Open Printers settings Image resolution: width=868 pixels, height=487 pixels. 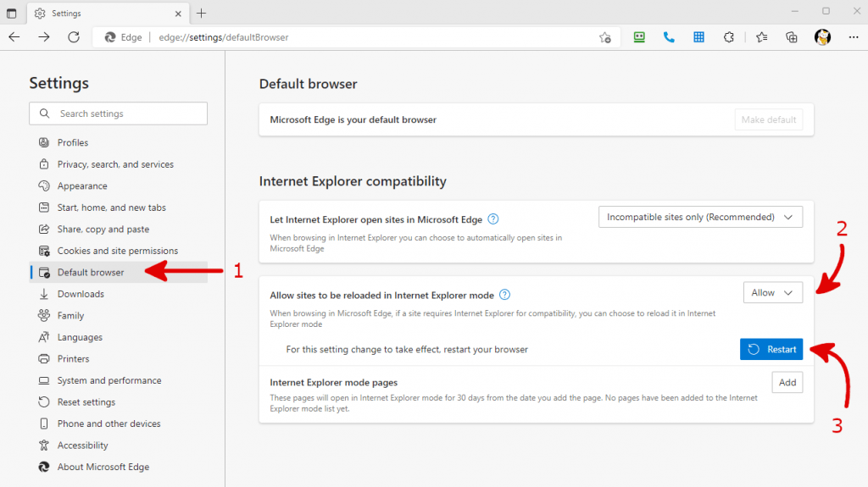[x=119, y=358]
